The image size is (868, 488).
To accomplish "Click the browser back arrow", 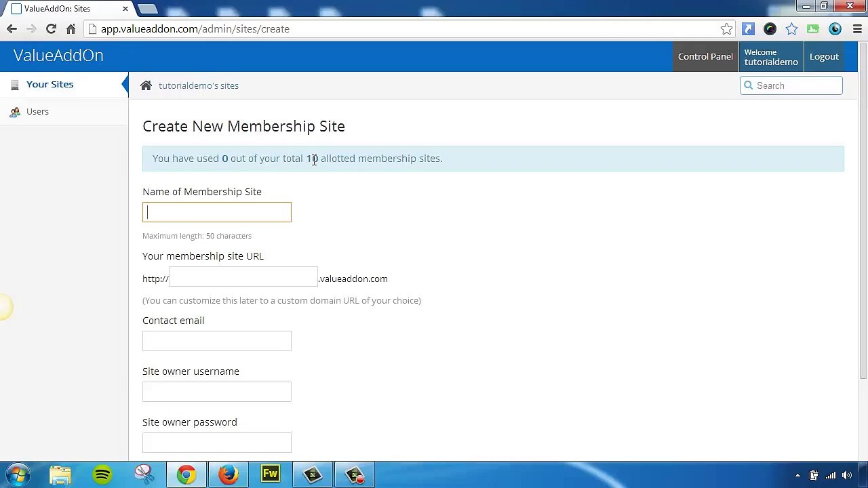I will click(12, 29).
